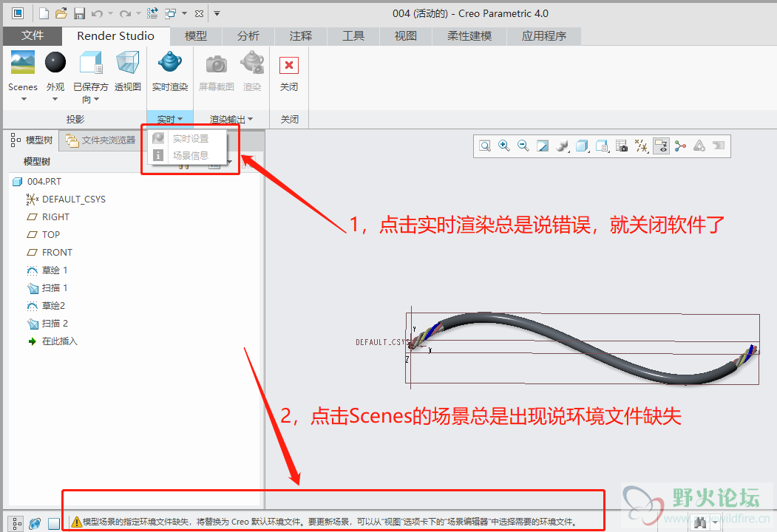Screen dimensions: 777x532
Task: Choose 实时设置 from the dropdown menu
Action: pyautogui.click(x=187, y=139)
